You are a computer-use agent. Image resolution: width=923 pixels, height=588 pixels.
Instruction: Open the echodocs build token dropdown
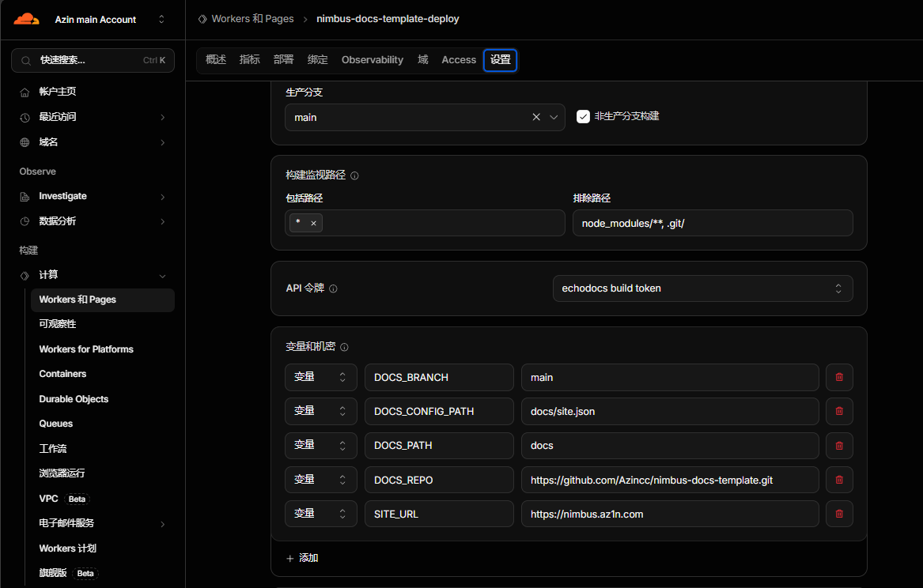703,288
